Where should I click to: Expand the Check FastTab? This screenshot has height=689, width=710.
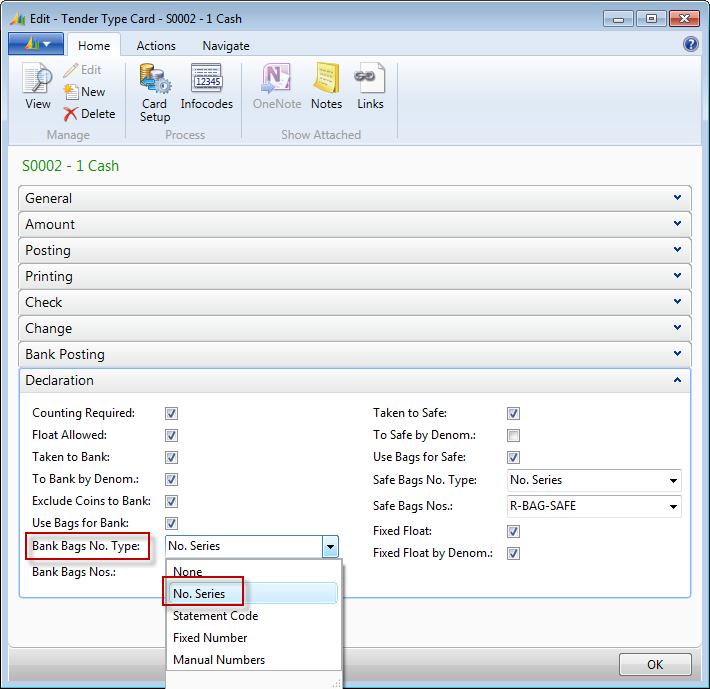point(355,302)
